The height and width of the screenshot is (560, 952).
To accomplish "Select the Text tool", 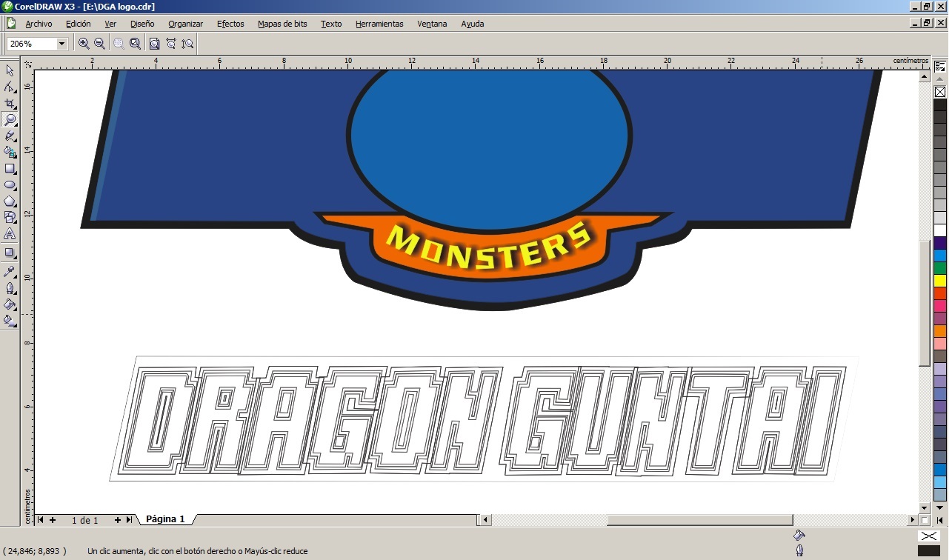I will point(10,233).
